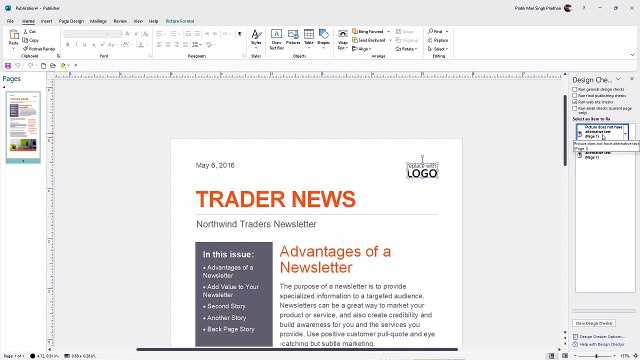
Task: Uncheck Run web site checks
Action: 575,102
